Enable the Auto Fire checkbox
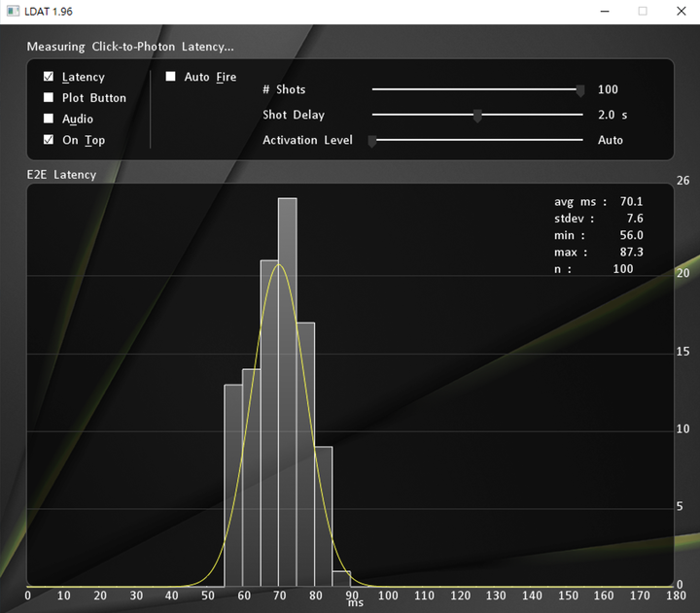The height and width of the screenshot is (613, 700). [170, 77]
